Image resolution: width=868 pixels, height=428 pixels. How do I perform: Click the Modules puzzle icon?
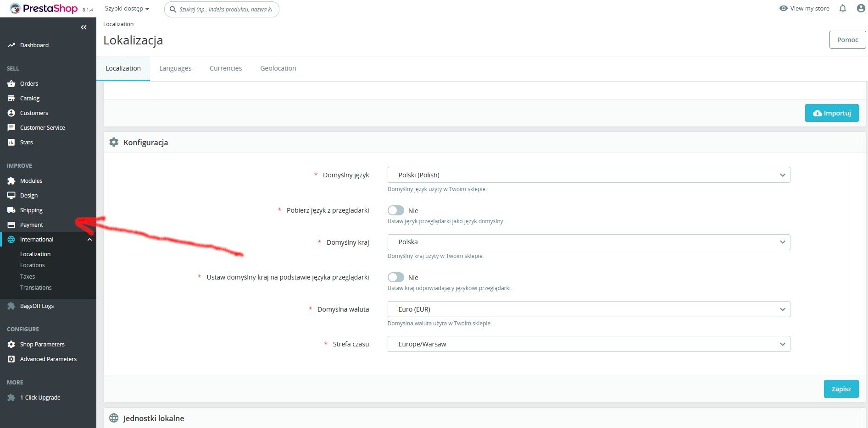[11, 181]
